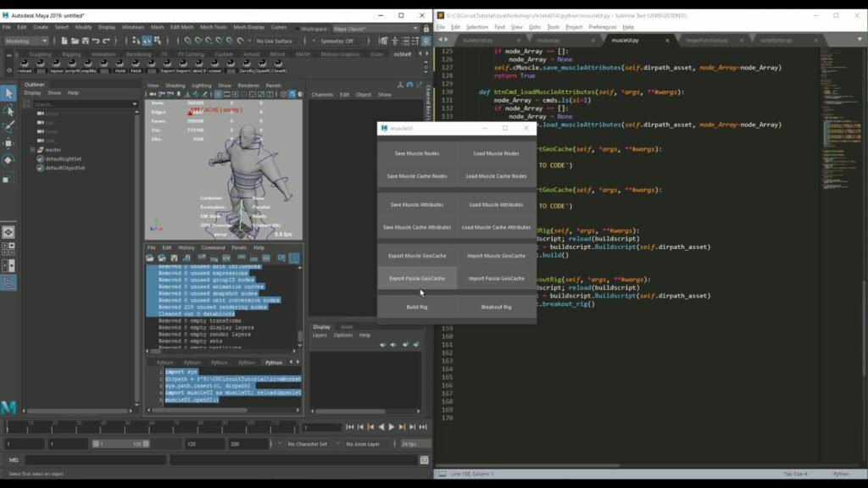Activate the Scale tool in Maya toolbox
868x488 pixels.
(8, 177)
